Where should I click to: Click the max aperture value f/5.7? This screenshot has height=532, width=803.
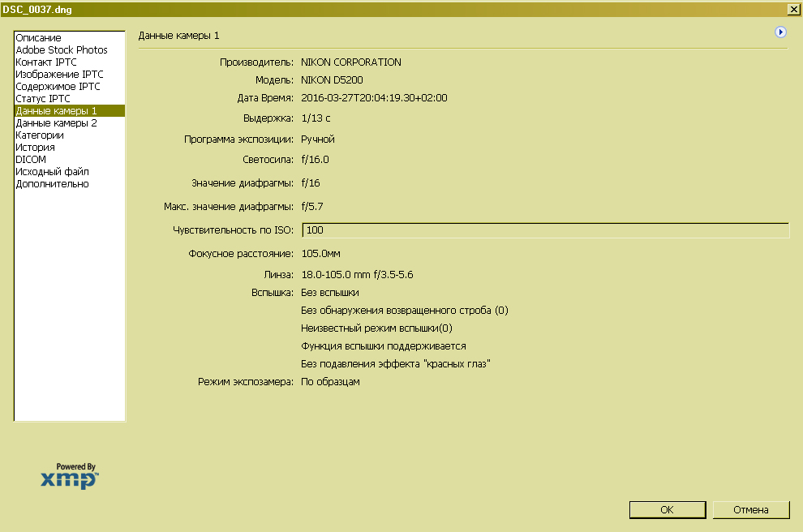point(312,207)
